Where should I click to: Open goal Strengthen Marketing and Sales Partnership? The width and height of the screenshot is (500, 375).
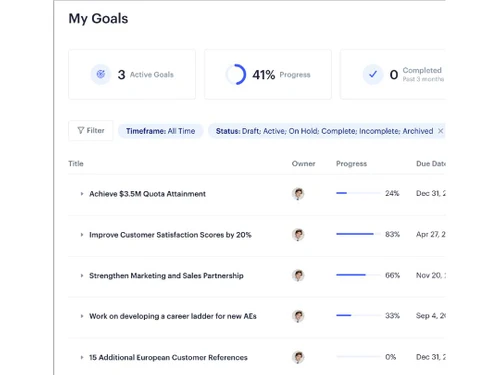pyautogui.click(x=166, y=276)
